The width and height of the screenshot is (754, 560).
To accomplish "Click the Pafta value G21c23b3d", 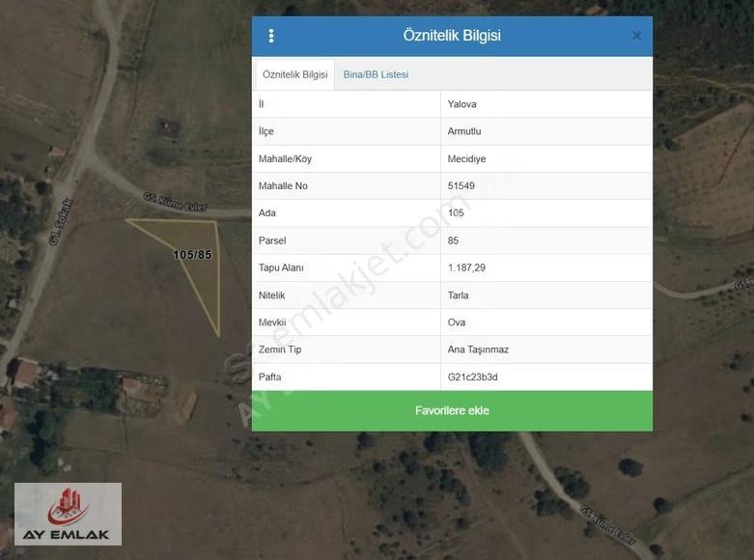I will click(x=472, y=377).
